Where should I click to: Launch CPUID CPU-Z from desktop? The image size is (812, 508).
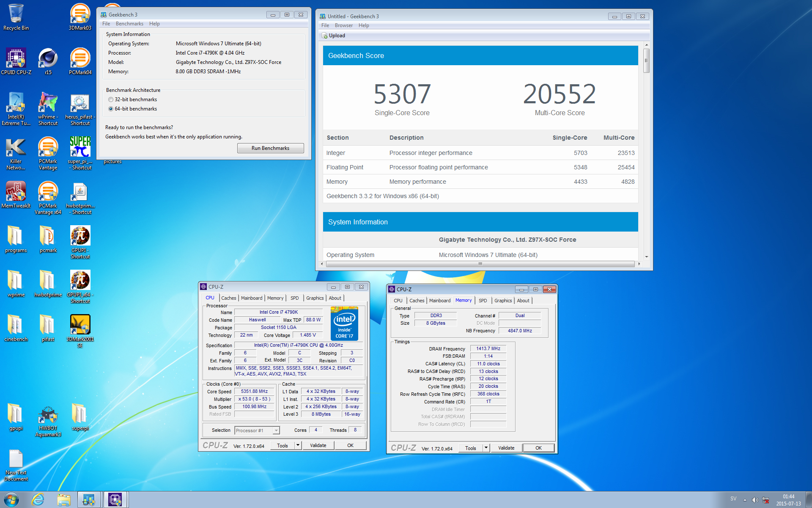(x=16, y=61)
